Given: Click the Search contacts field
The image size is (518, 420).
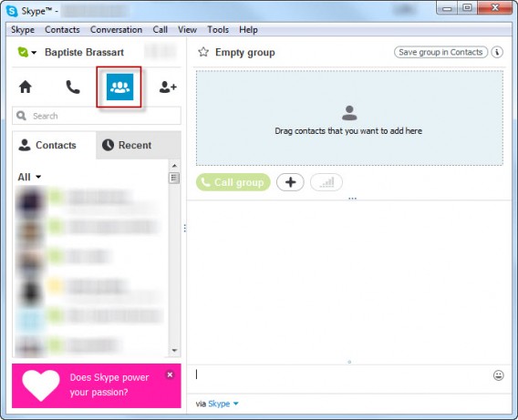Looking at the screenshot, I should [x=97, y=116].
